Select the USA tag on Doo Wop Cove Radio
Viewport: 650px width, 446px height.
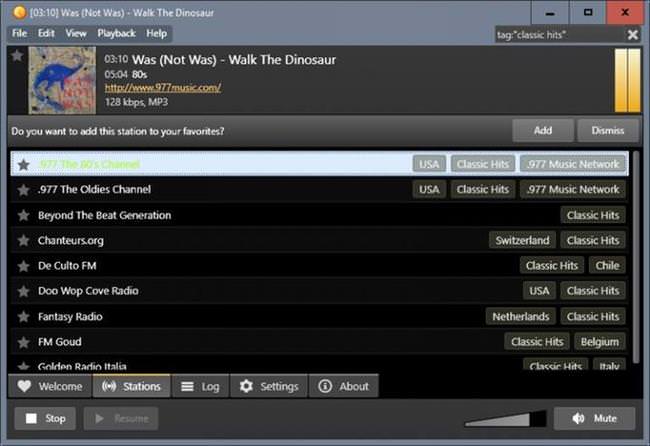click(x=539, y=291)
